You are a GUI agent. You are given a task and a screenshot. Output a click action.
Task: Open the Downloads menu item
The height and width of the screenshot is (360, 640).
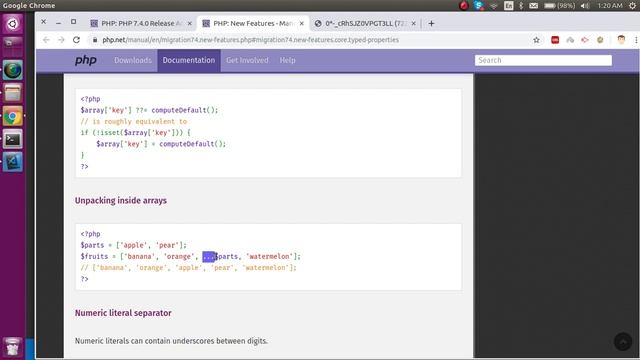pos(133,60)
